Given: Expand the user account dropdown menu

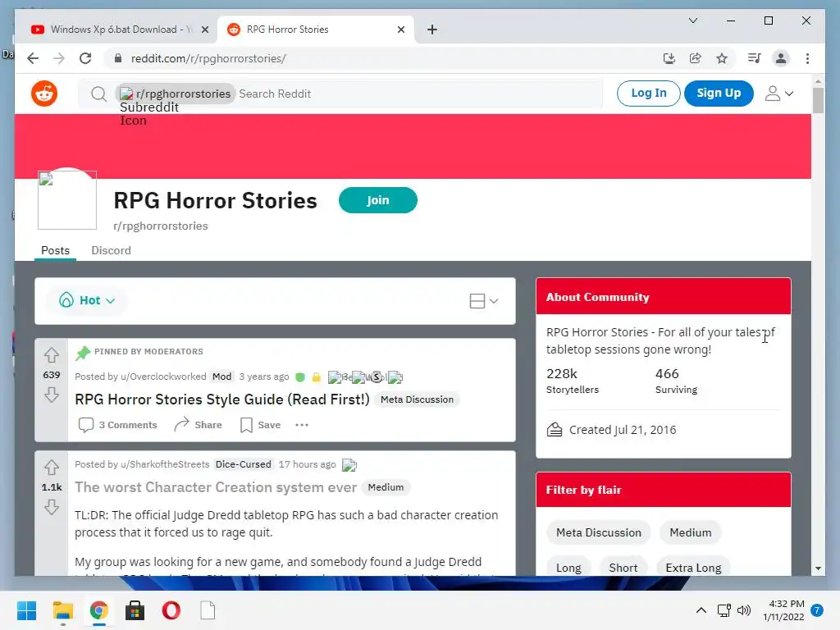Looking at the screenshot, I should tap(779, 94).
